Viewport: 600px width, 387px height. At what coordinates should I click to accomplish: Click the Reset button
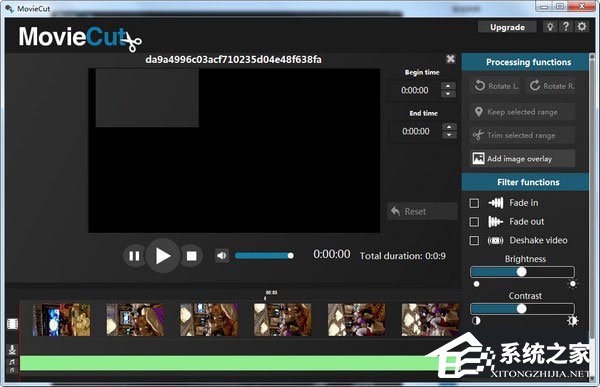422,211
